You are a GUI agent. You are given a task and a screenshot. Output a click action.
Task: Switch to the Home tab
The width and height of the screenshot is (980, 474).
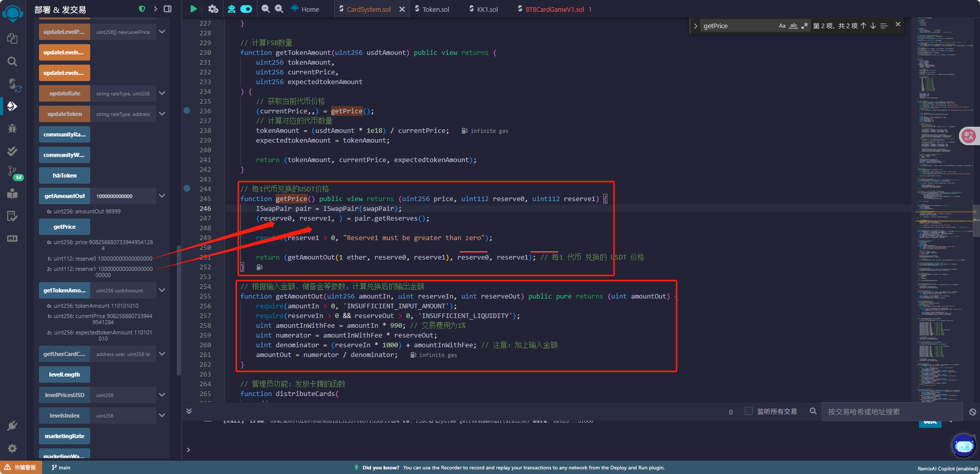click(x=305, y=9)
